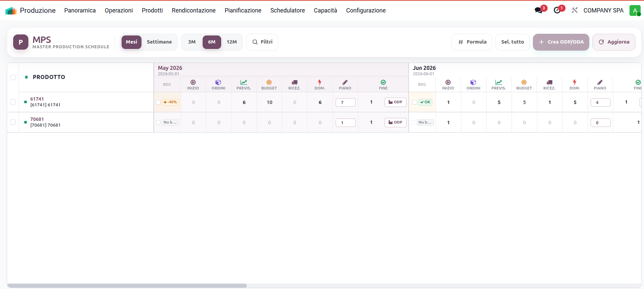Open the activities clock icon

(557, 10)
